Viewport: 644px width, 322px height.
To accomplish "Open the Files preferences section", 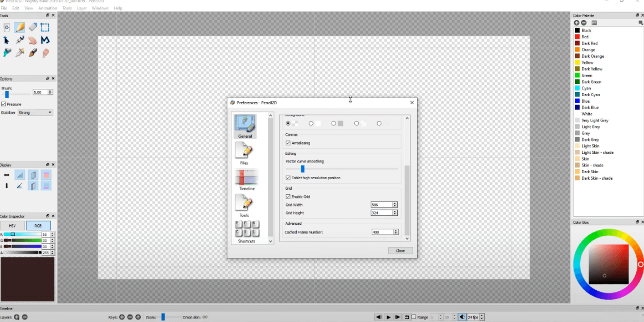I will (x=244, y=153).
